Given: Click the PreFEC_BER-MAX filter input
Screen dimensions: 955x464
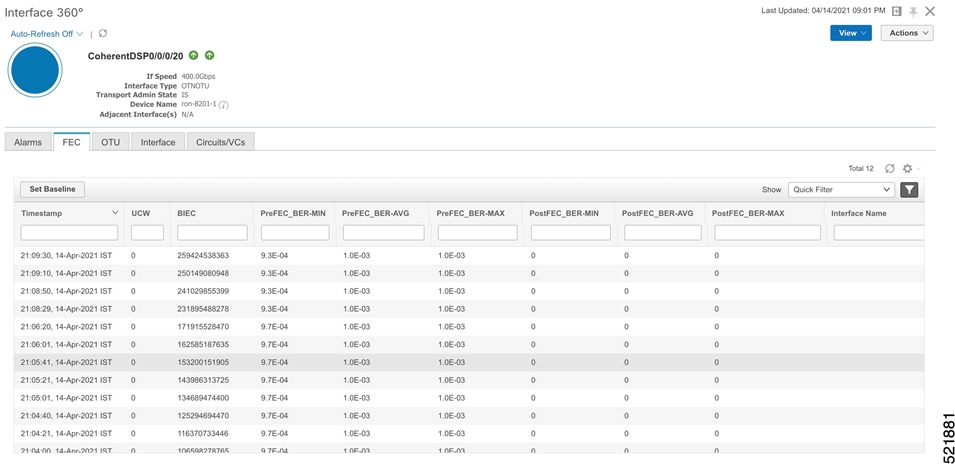Looking at the screenshot, I should (478, 233).
